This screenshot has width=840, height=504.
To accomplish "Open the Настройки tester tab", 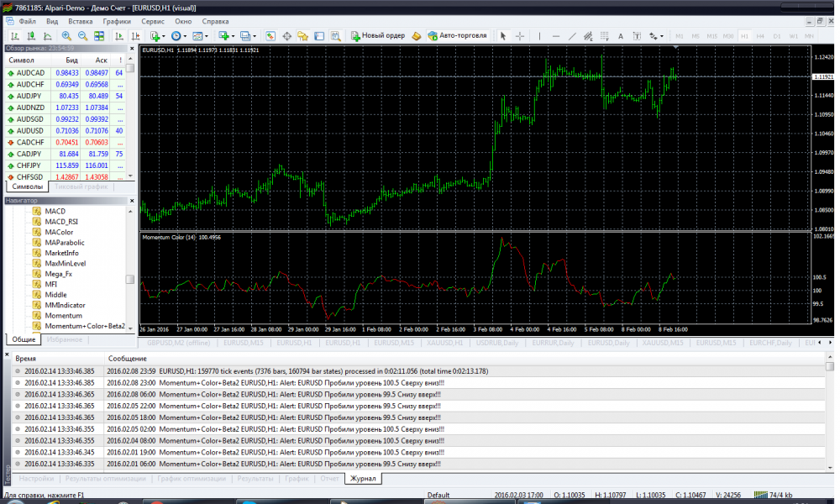I will click(36, 478).
